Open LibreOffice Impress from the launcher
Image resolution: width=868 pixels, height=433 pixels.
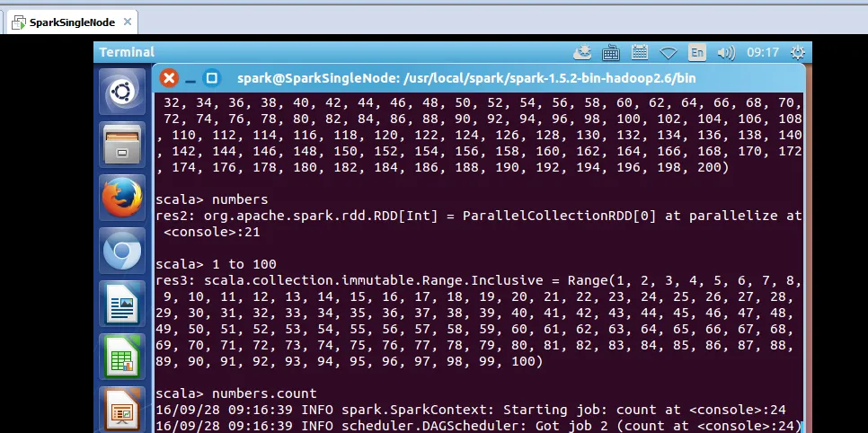coord(122,411)
